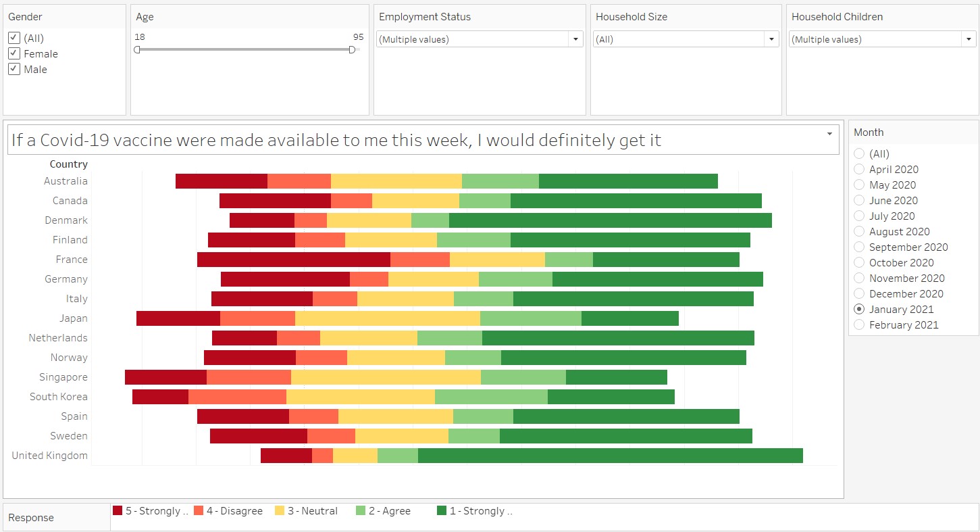Click the yellow Neutral legend swatch

[280, 511]
